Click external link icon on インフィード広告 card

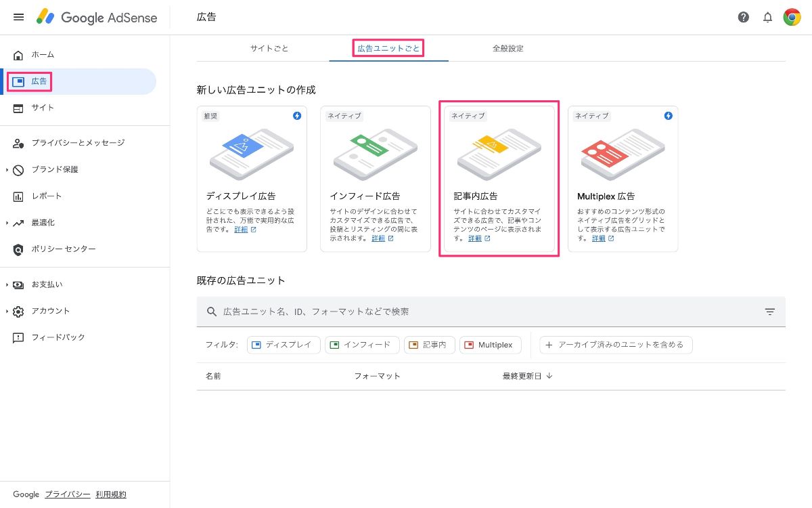tap(390, 238)
